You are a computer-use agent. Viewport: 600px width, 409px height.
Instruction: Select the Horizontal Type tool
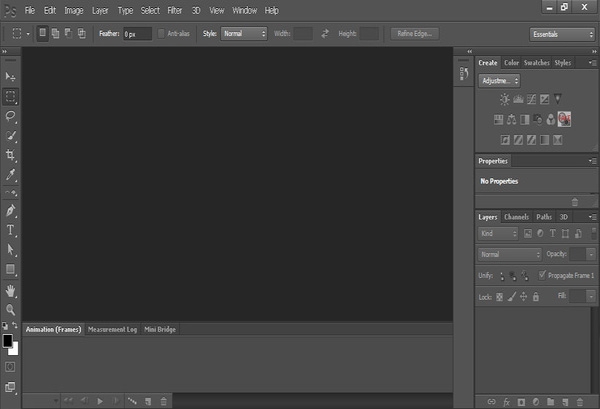tap(11, 230)
